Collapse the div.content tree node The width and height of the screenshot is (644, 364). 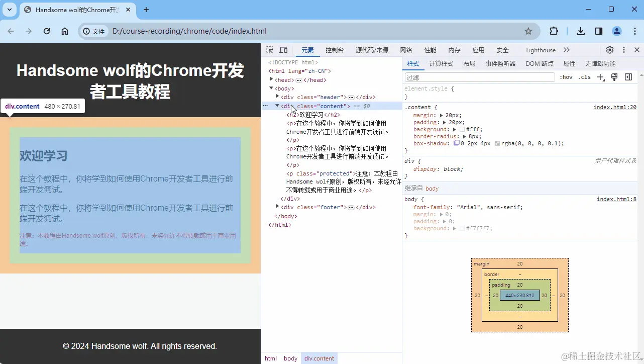(x=277, y=106)
